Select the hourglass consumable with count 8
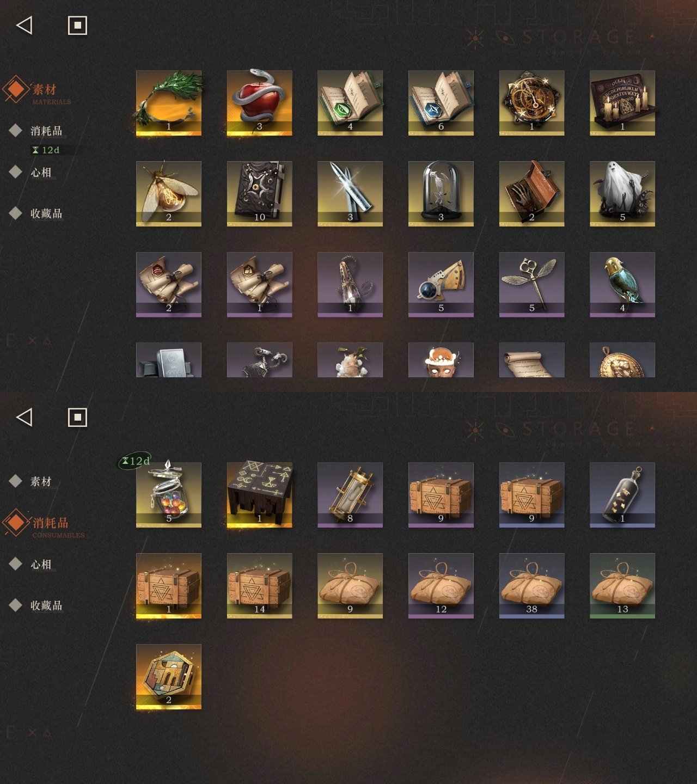This screenshot has width=697, height=784. [x=350, y=495]
